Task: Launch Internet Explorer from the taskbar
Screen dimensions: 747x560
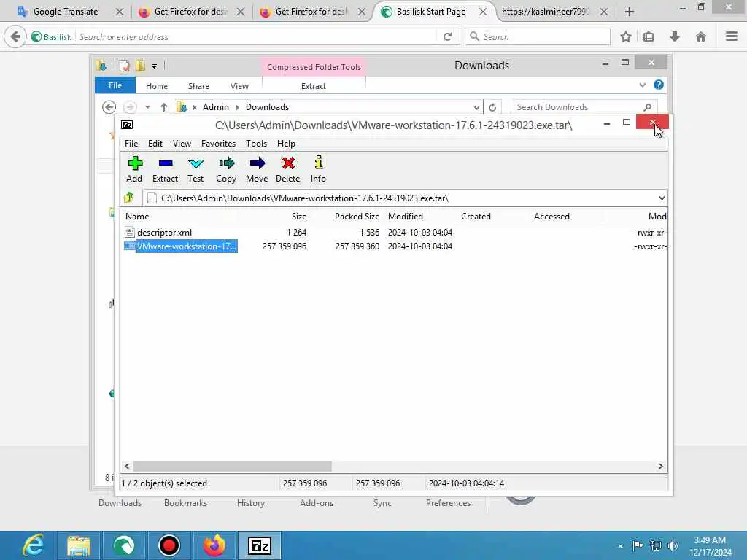Action: click(34, 545)
